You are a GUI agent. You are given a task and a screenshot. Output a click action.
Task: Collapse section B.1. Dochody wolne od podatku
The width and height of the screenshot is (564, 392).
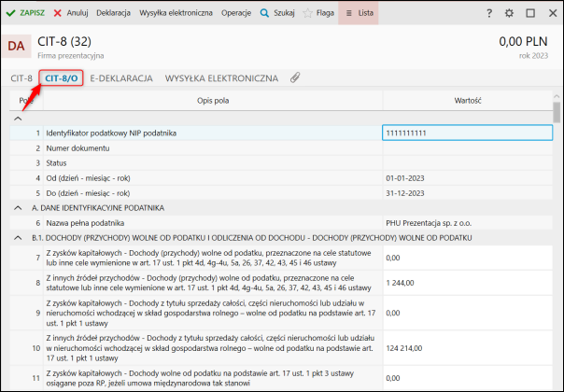18,238
